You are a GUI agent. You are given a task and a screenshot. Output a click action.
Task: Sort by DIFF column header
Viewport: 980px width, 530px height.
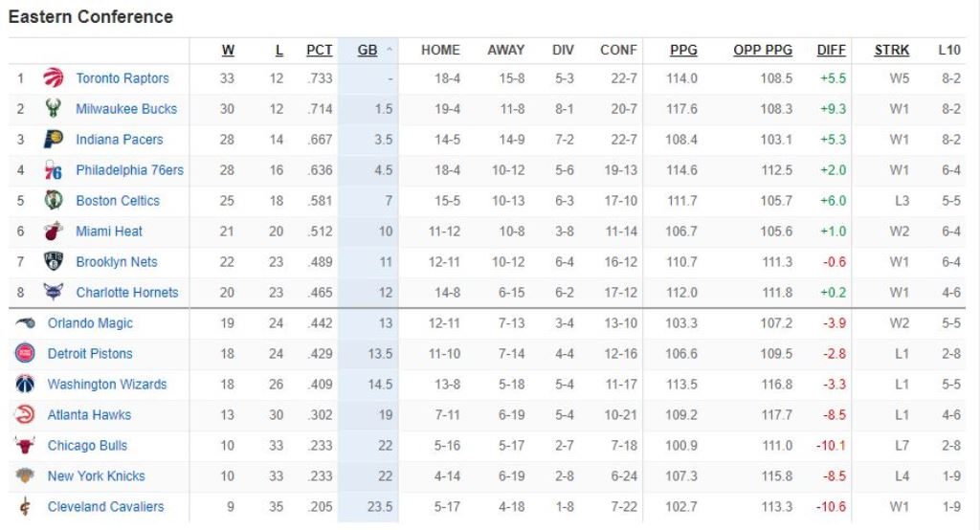(832, 50)
